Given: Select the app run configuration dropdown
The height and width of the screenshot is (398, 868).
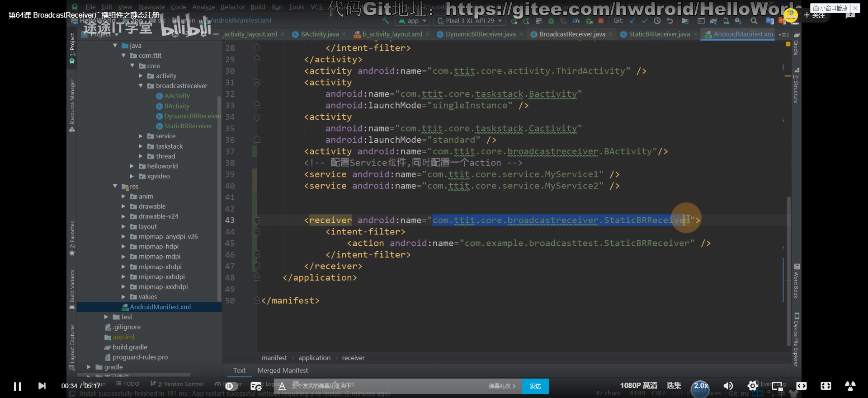Looking at the screenshot, I should click(x=412, y=21).
